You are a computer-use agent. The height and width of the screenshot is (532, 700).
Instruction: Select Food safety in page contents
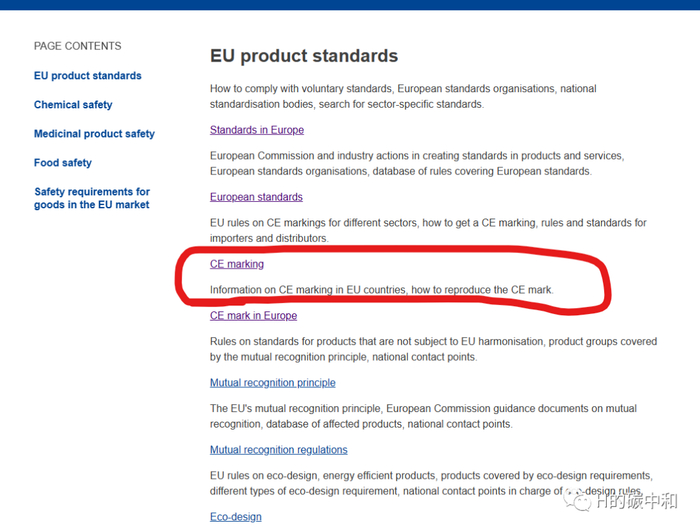pyautogui.click(x=63, y=163)
